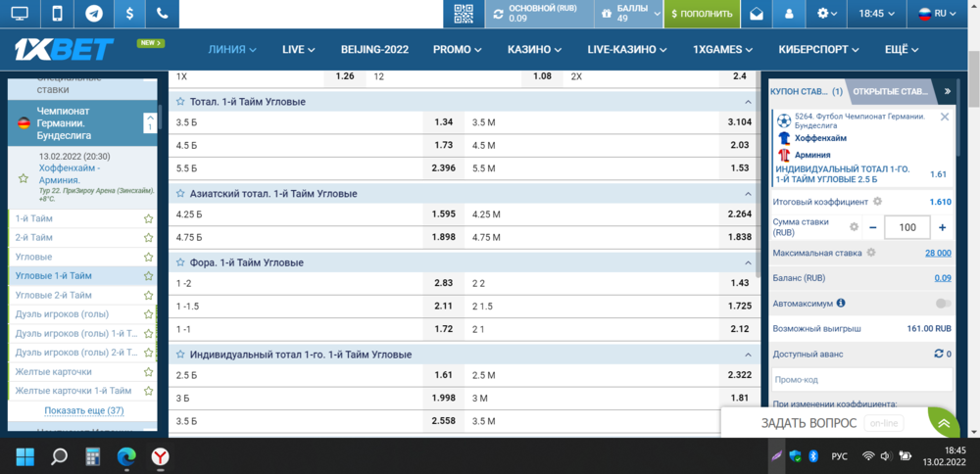Open the PROMO menu
This screenshot has width=980, height=474.
(457, 49)
